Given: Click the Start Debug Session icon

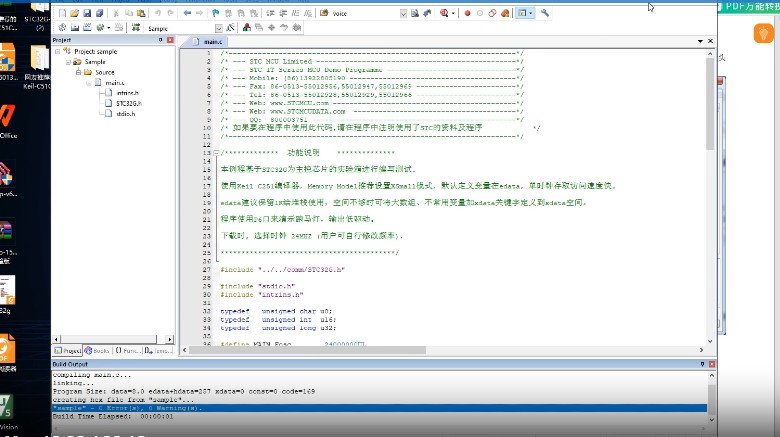Looking at the screenshot, I should click(443, 13).
